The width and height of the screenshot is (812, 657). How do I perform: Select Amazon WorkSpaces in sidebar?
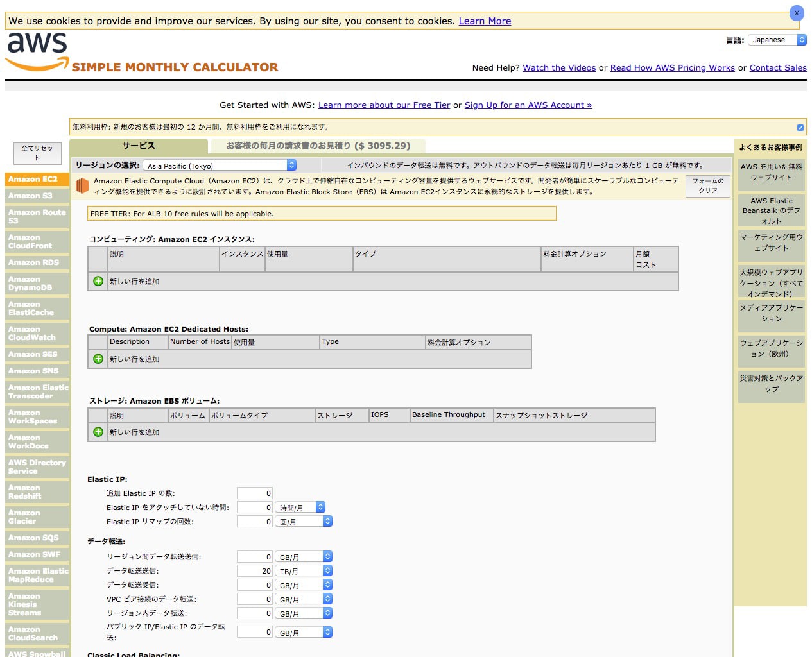coord(37,416)
